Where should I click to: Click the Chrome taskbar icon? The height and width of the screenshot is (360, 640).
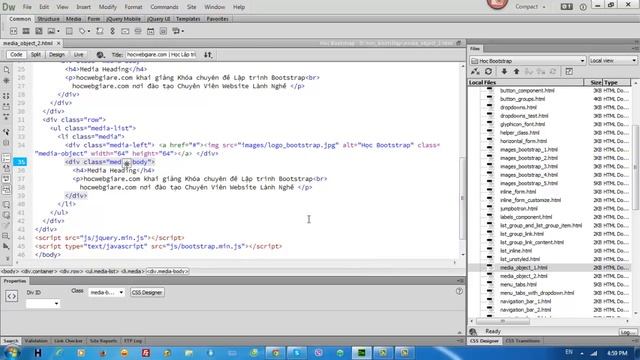coord(276,353)
